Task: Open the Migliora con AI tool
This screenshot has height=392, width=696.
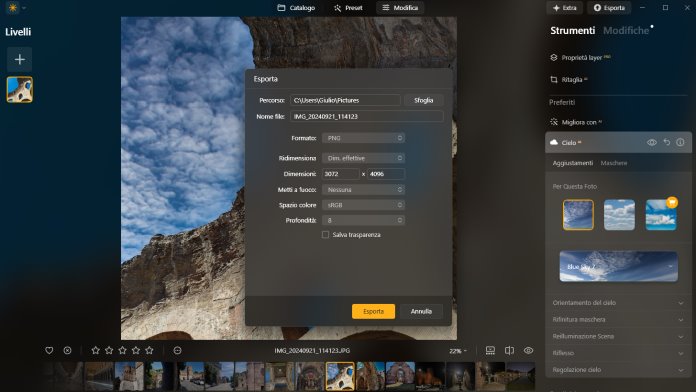Action: [576, 122]
